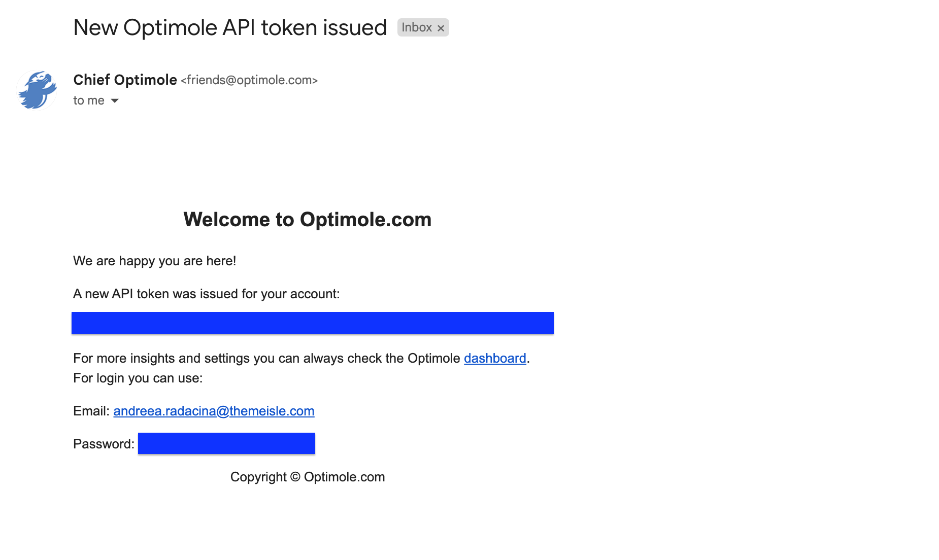Open the Optimole dashboard link
This screenshot has width=939, height=560.
tap(494, 358)
